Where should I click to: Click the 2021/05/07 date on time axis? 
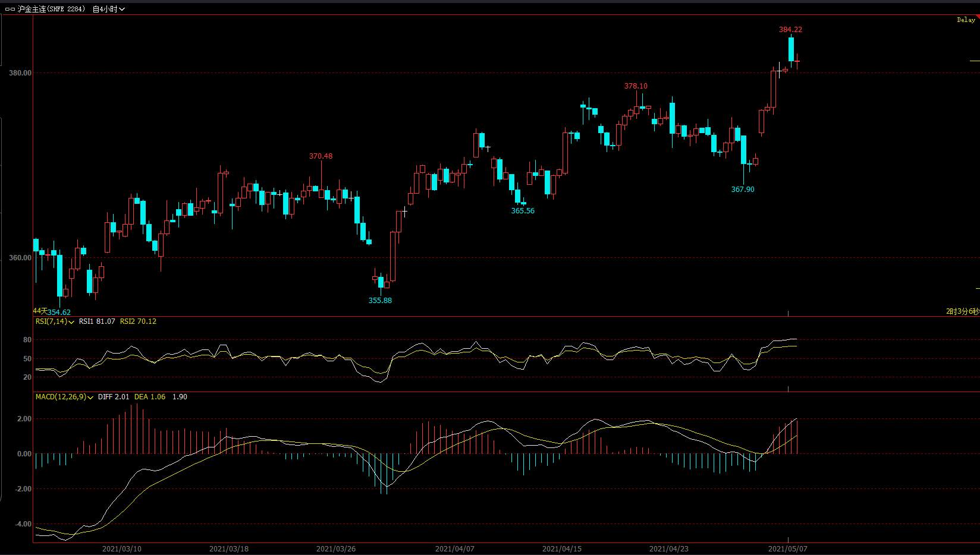click(788, 549)
